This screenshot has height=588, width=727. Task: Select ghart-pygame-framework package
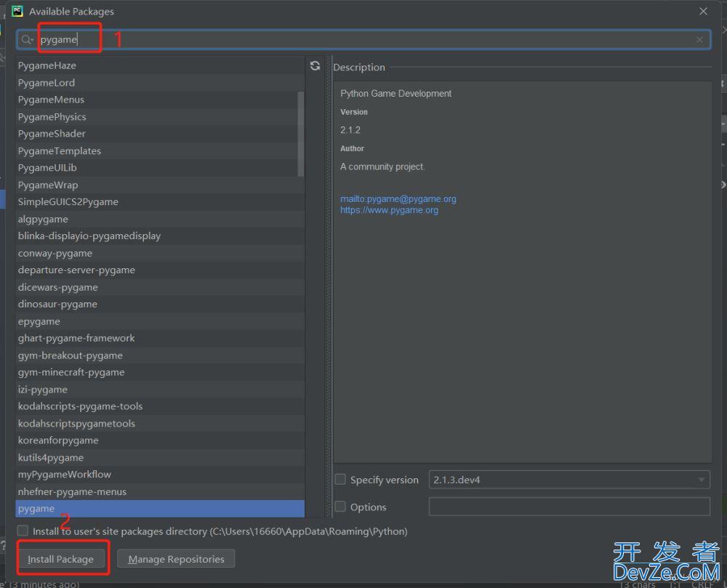(x=160, y=338)
